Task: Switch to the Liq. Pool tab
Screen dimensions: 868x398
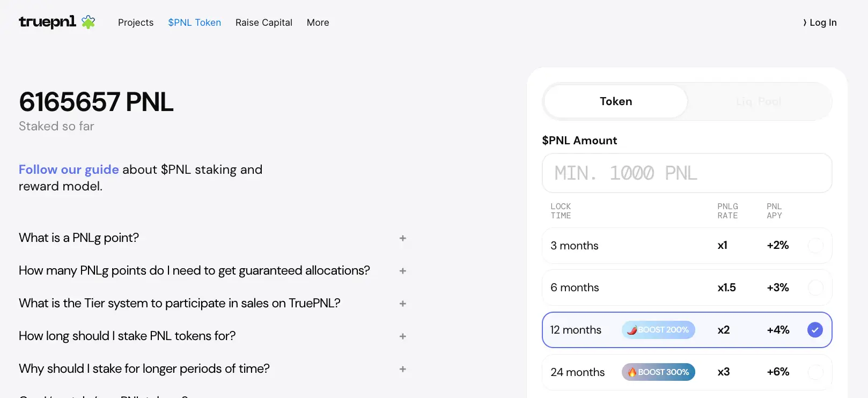Action: coord(759,101)
